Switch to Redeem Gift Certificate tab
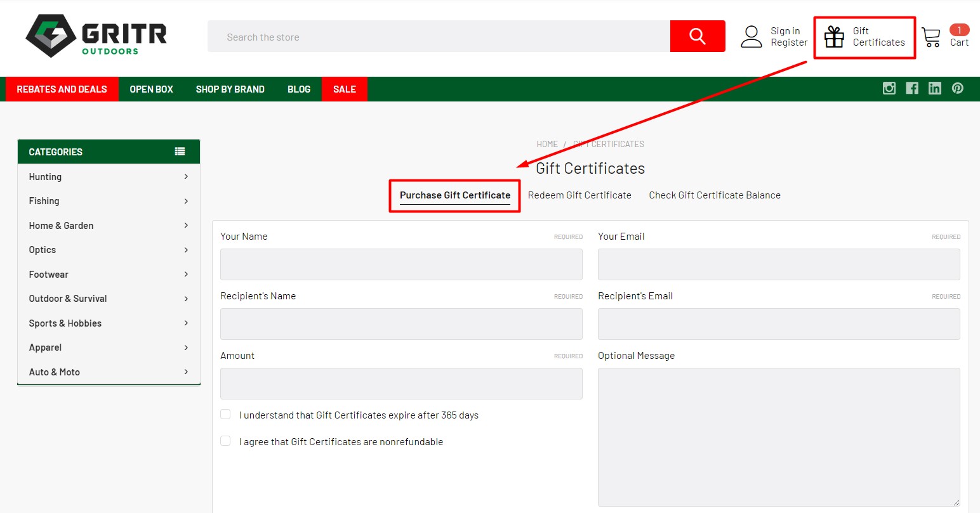Image resolution: width=980 pixels, height=513 pixels. pos(579,195)
